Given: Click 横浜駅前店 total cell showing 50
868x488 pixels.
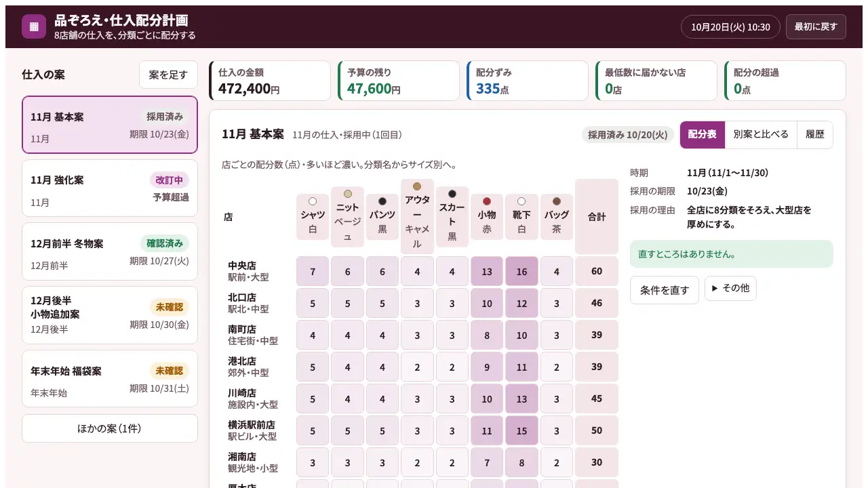Looking at the screenshot, I should [597, 430].
